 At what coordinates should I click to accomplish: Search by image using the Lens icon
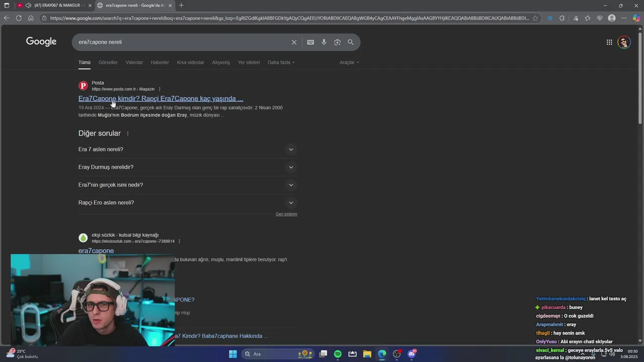(337, 42)
